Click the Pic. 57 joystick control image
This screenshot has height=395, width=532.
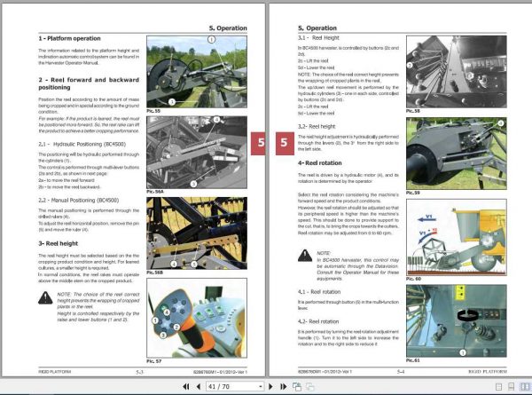tap(197, 318)
